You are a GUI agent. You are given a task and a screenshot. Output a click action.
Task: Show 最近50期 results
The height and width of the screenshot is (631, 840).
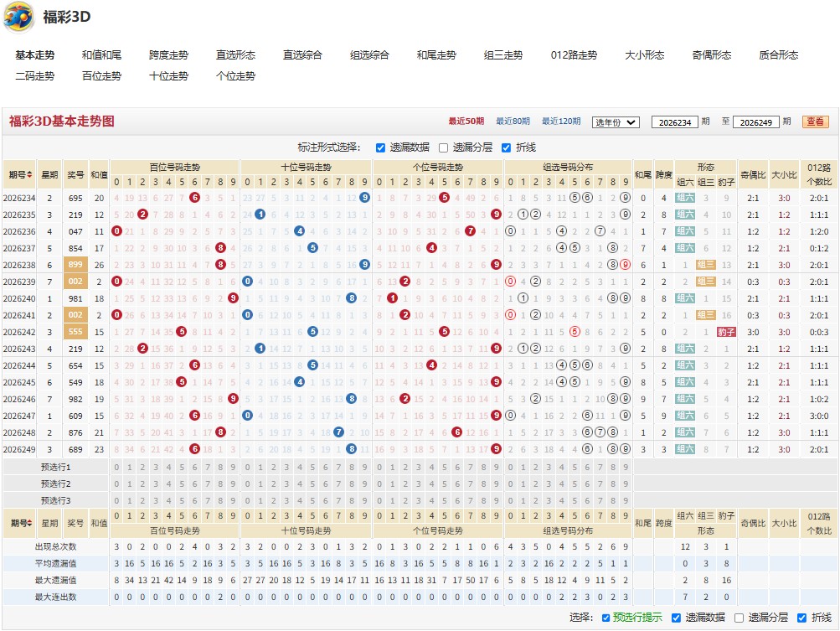pos(466,122)
